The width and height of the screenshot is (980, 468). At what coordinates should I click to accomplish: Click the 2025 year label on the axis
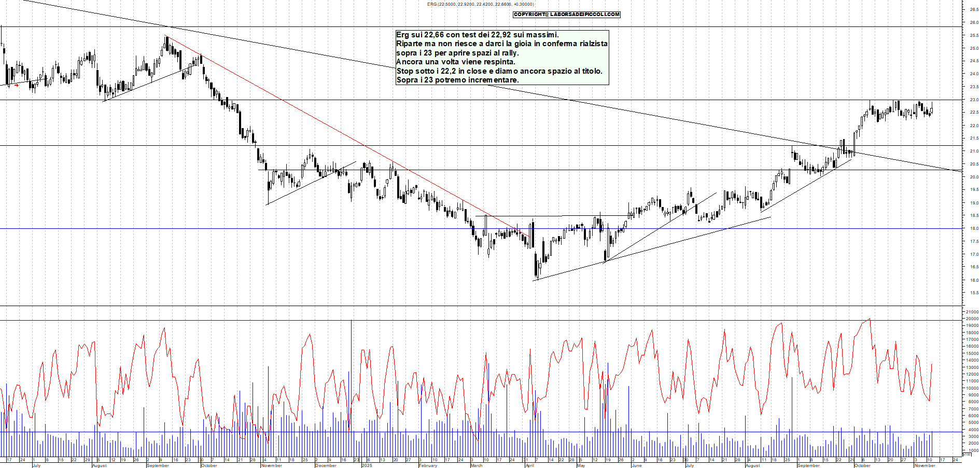click(368, 466)
